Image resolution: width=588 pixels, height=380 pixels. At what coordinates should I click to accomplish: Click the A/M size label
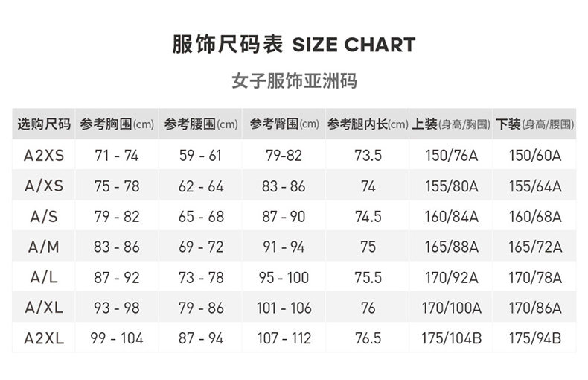[44, 247]
